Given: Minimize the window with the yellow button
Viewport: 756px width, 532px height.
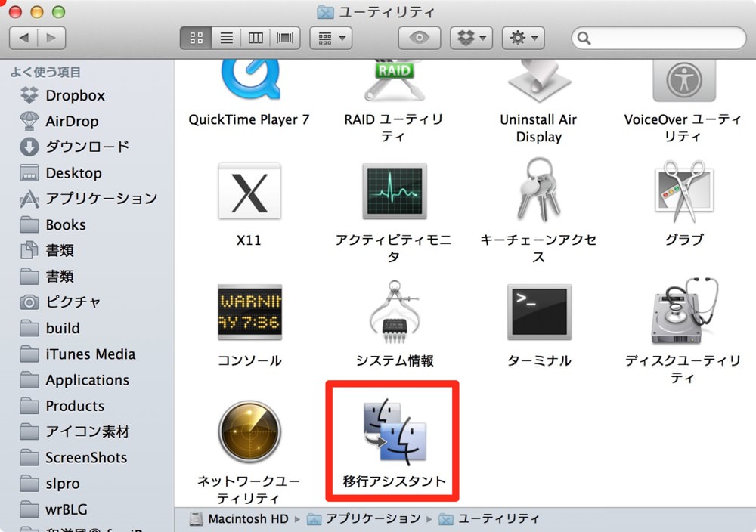Looking at the screenshot, I should click(x=37, y=12).
